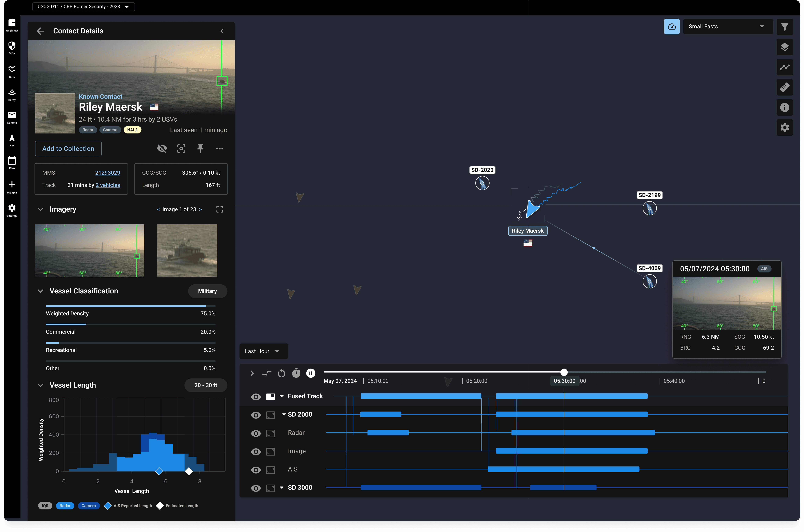Collapse the Vessel Classification section

pyautogui.click(x=40, y=291)
